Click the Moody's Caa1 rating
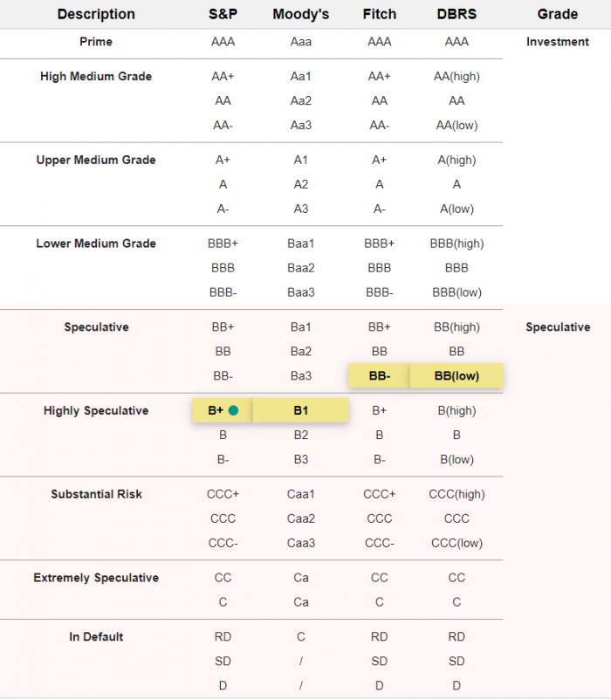 tap(301, 494)
